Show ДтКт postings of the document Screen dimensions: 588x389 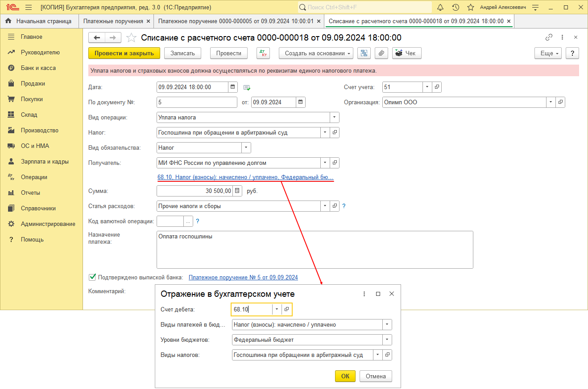point(263,53)
